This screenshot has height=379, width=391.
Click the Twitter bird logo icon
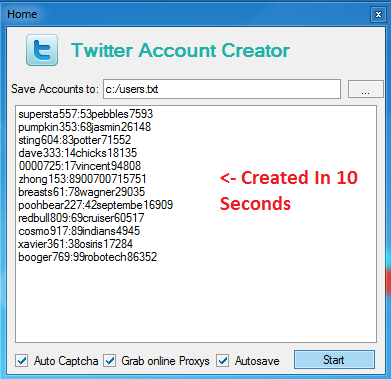42,50
